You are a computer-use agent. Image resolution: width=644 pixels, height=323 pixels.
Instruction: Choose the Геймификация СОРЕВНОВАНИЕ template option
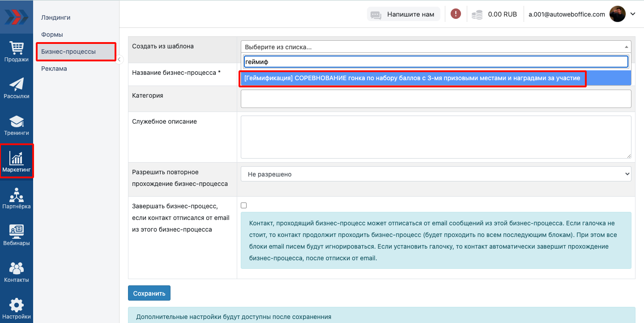click(x=412, y=78)
